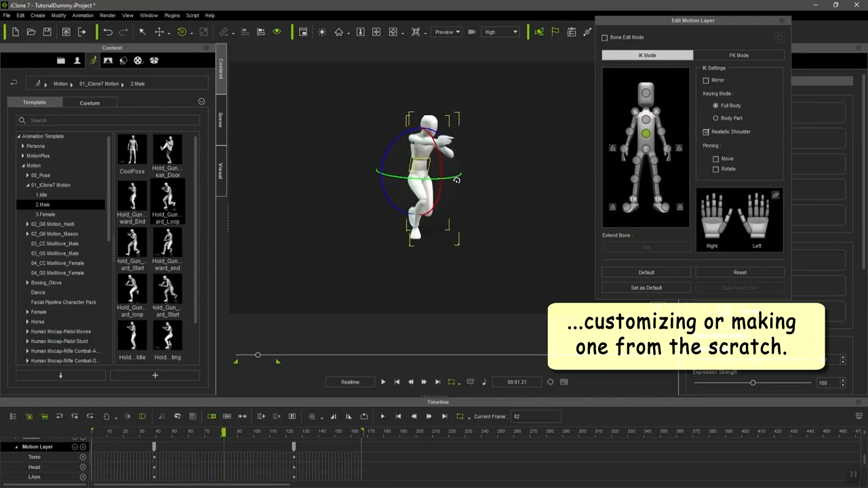Click the Realtime button
The height and width of the screenshot is (488, 868).
click(350, 382)
